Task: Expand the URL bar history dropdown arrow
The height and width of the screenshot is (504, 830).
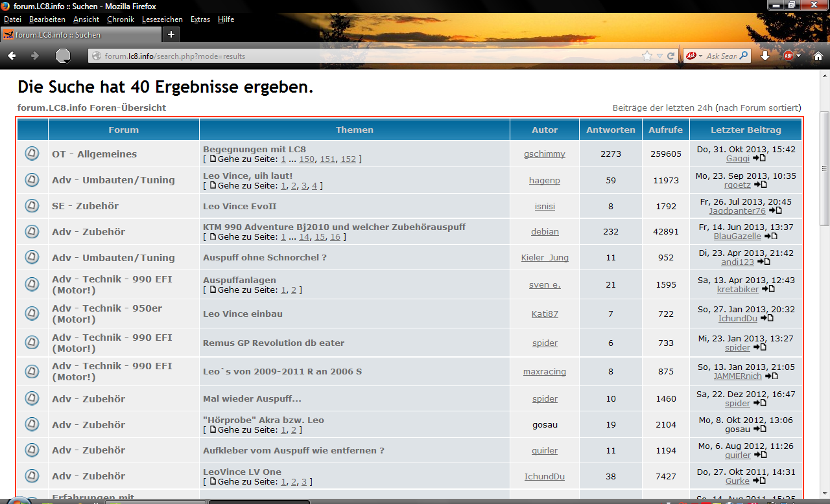Action: [x=659, y=56]
